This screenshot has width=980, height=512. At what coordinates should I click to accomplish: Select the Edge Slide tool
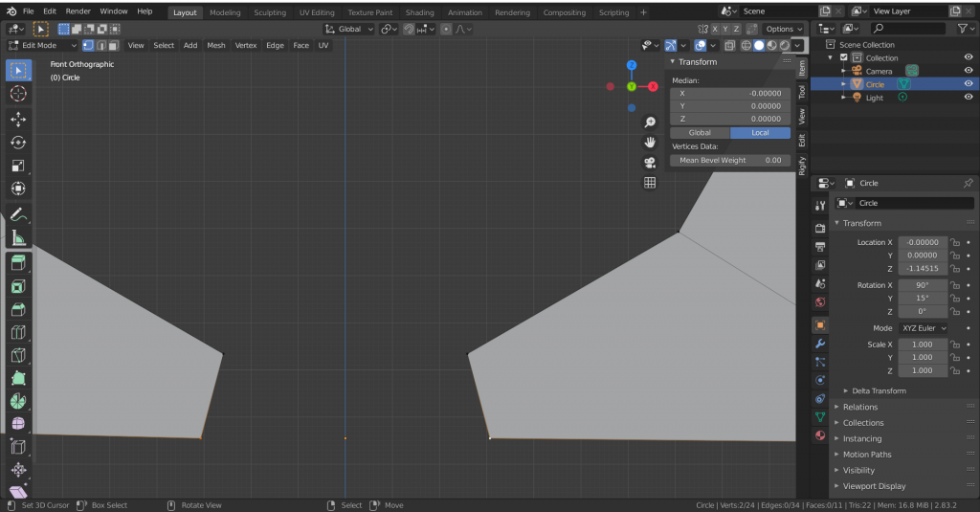pyautogui.click(x=18, y=447)
